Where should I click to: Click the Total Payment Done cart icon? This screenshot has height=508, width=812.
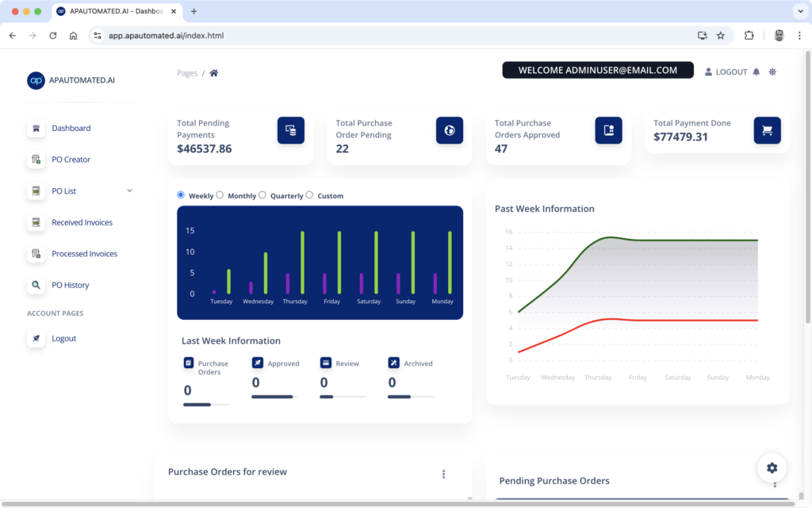tap(767, 130)
